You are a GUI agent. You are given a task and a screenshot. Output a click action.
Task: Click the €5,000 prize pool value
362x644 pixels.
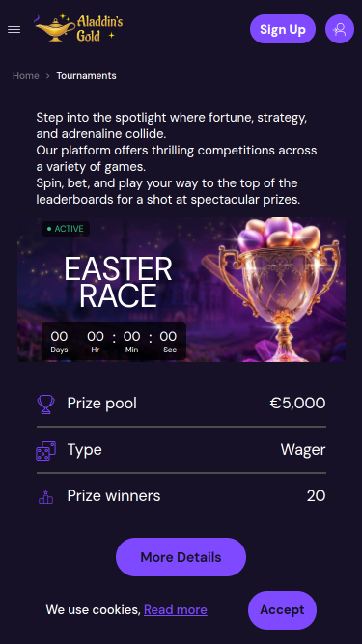click(x=297, y=404)
